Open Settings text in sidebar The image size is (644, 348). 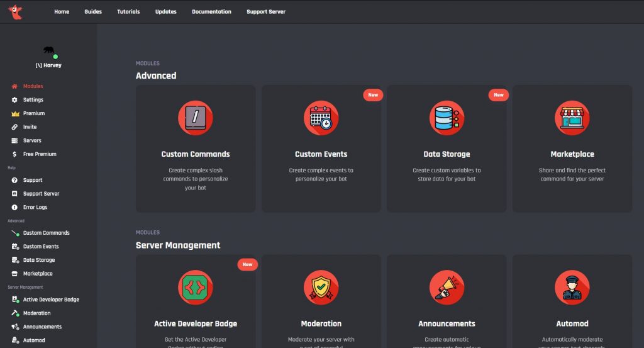[33, 100]
